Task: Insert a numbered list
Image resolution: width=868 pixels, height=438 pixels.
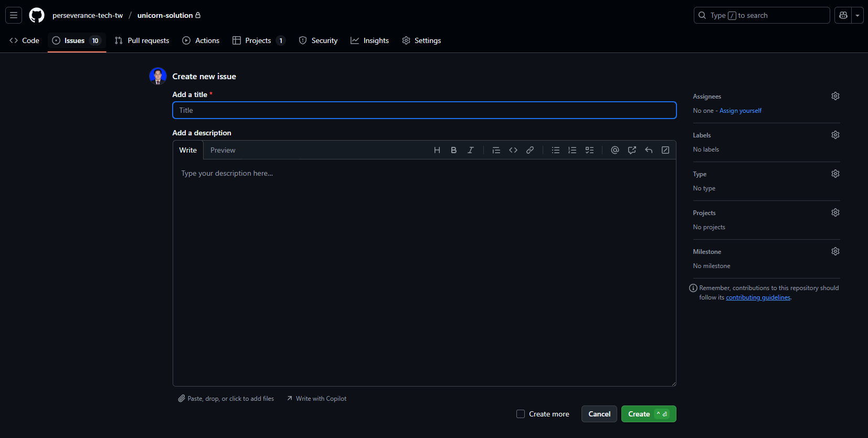Action: (572, 150)
